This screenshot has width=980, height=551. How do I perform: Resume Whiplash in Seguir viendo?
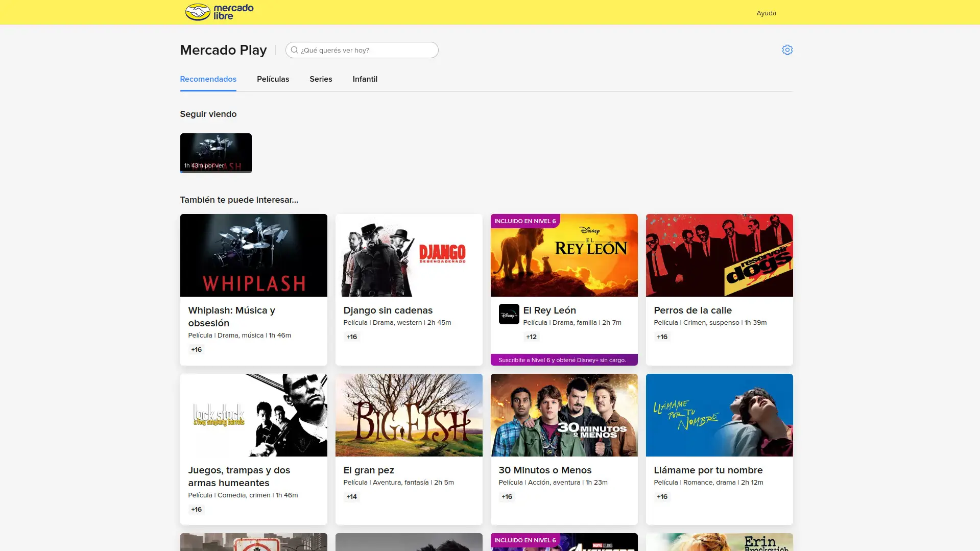216,152
